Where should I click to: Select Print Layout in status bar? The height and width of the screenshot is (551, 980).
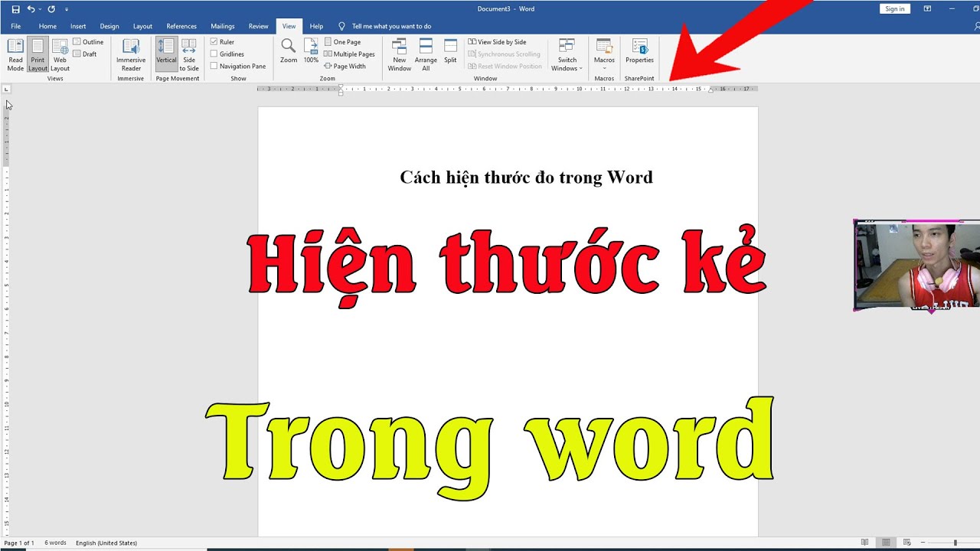(x=886, y=543)
